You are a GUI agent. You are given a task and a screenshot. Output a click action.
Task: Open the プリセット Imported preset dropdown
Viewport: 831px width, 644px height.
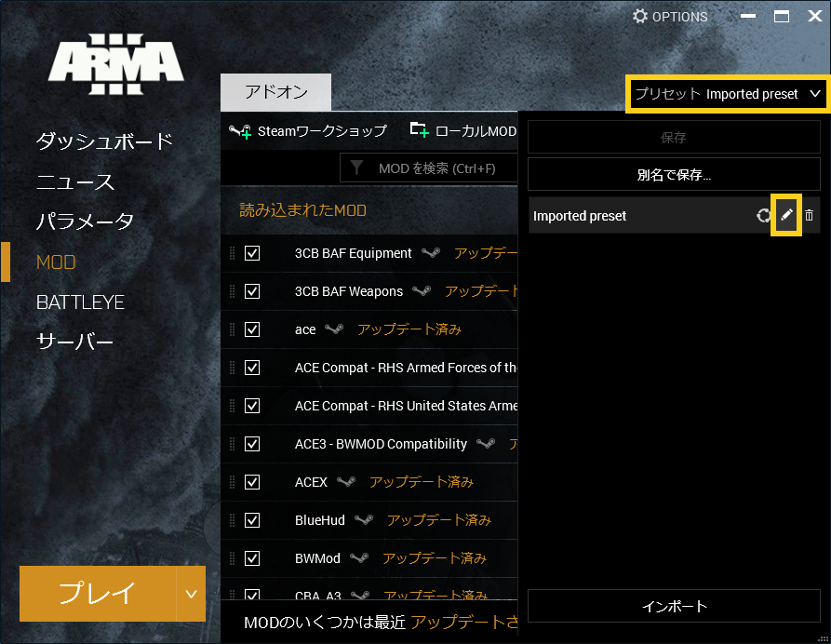pos(728,94)
